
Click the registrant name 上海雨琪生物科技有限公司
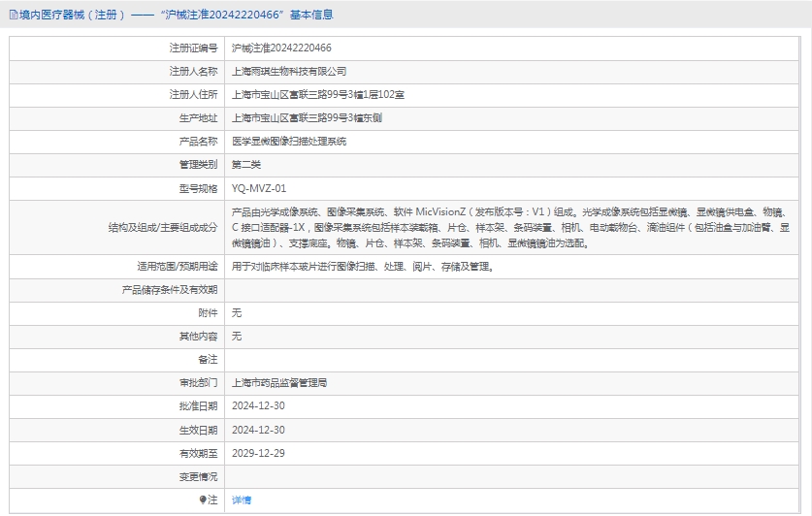(289, 71)
